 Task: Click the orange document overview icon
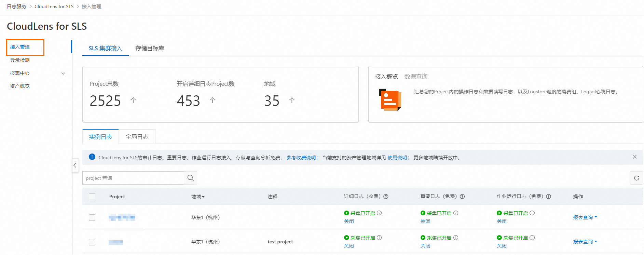coord(390,100)
